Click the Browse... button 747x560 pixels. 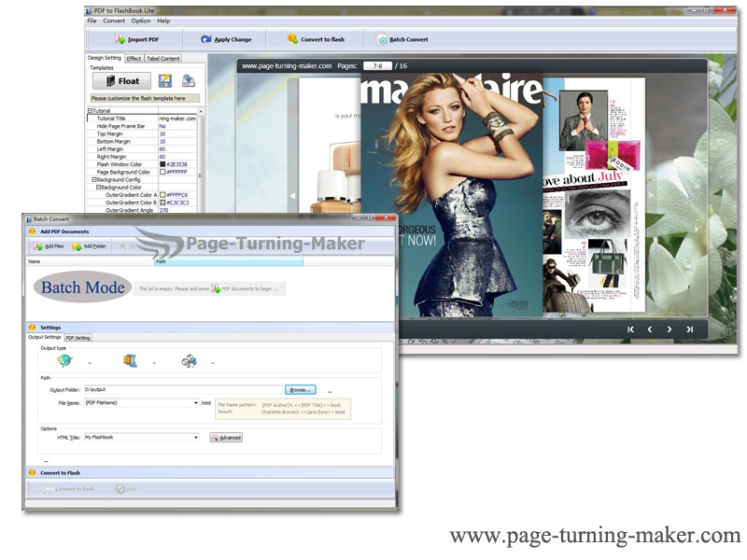(300, 390)
